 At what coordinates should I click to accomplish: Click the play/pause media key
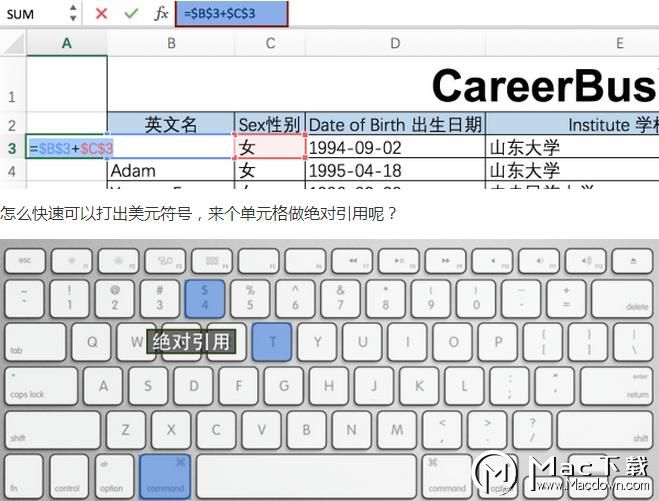398,261
